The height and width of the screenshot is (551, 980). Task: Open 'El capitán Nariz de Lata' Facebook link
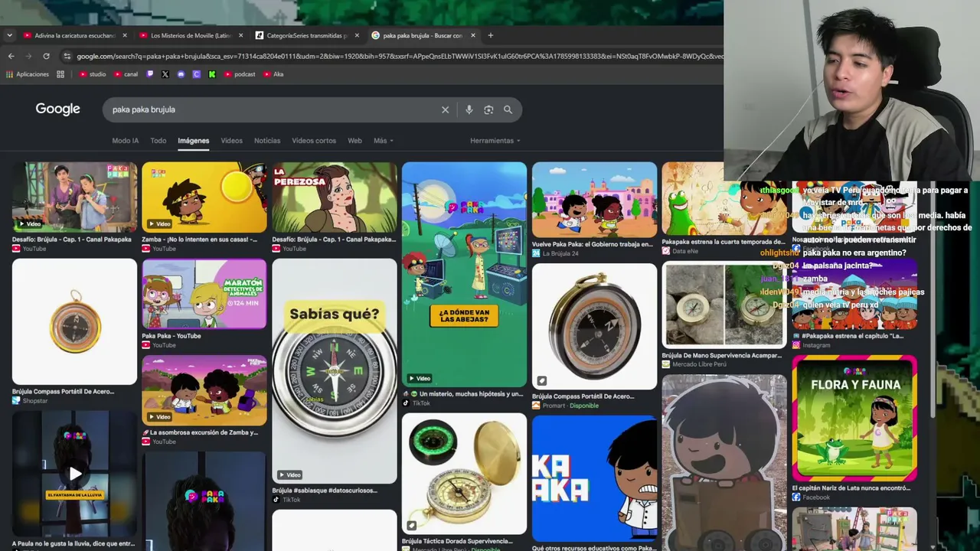[851, 488]
